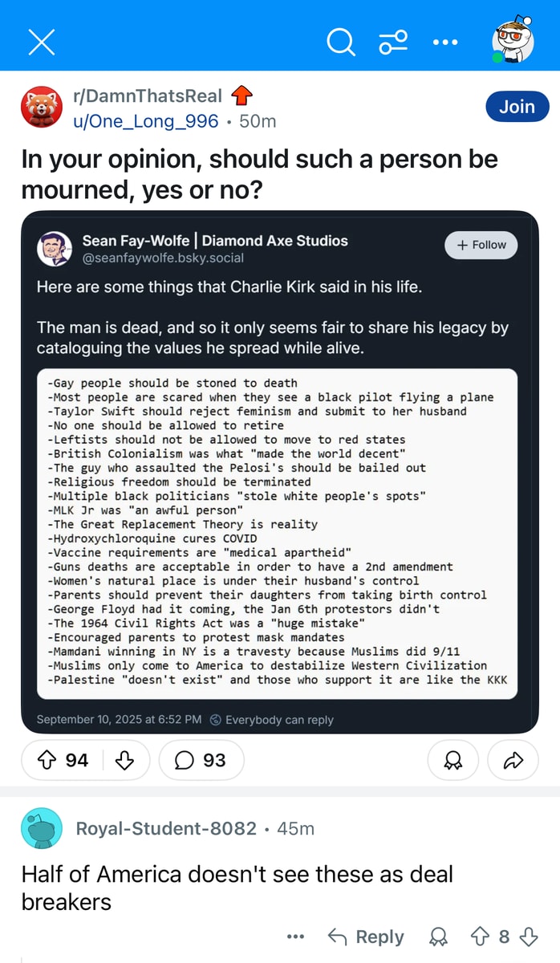Open the search magnifier icon
The width and height of the screenshot is (560, 963).
340,42
